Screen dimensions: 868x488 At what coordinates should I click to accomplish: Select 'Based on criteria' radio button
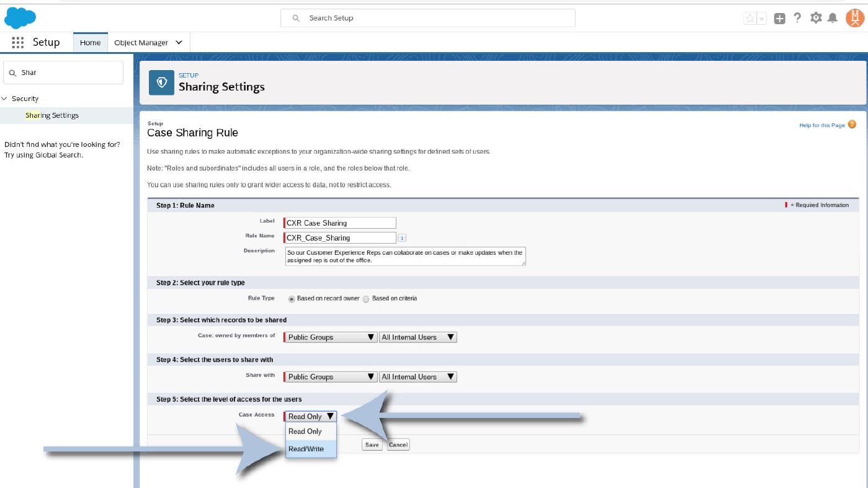pos(366,299)
